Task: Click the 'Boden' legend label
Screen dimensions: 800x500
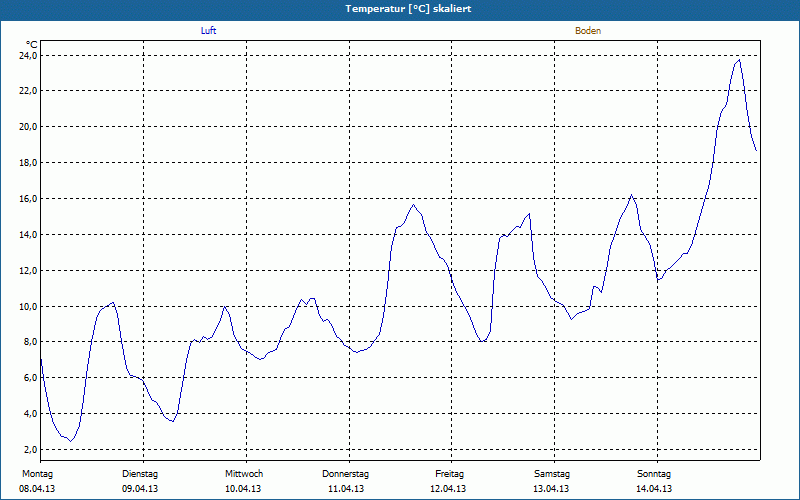Action: tap(588, 31)
